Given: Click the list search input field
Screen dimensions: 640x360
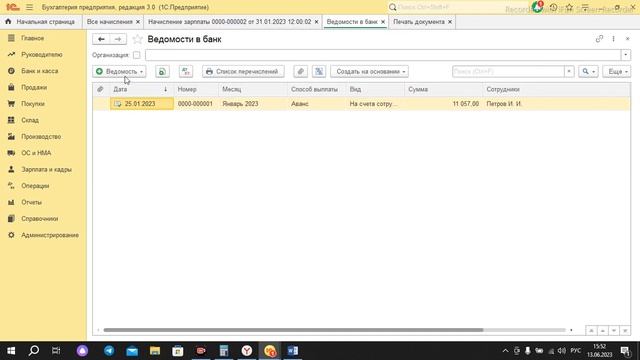Looking at the screenshot, I should [508, 71].
